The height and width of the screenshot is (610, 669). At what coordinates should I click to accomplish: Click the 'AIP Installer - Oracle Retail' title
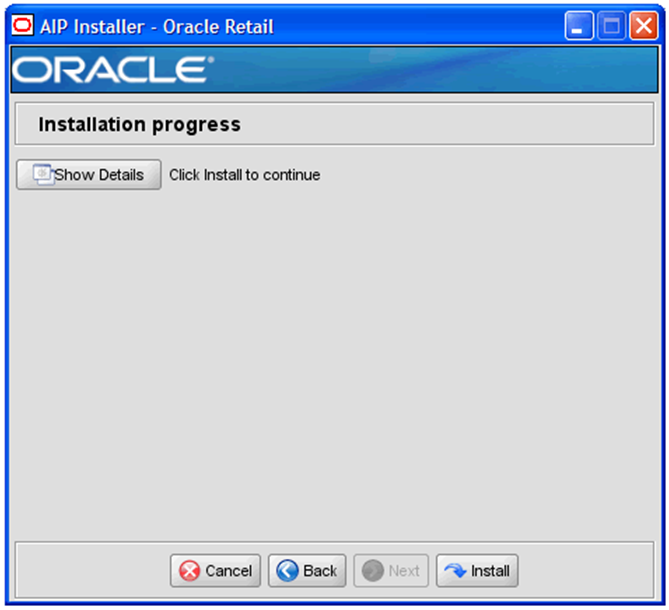pos(157,26)
